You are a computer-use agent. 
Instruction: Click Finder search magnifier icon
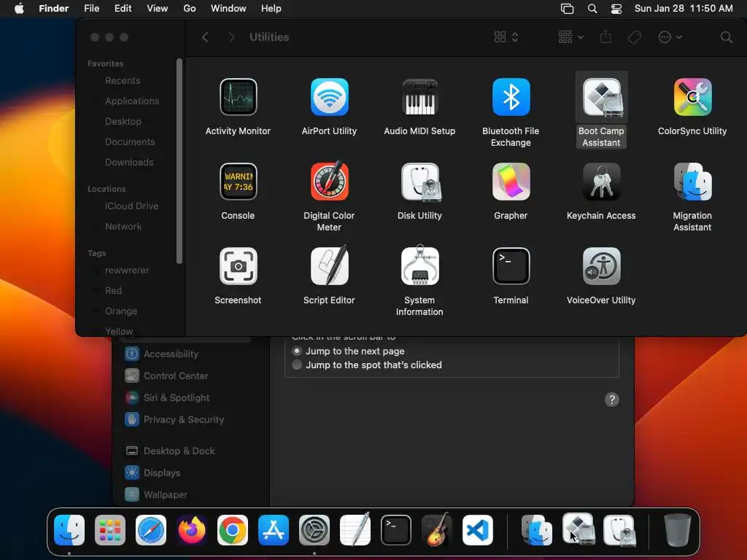click(x=726, y=37)
